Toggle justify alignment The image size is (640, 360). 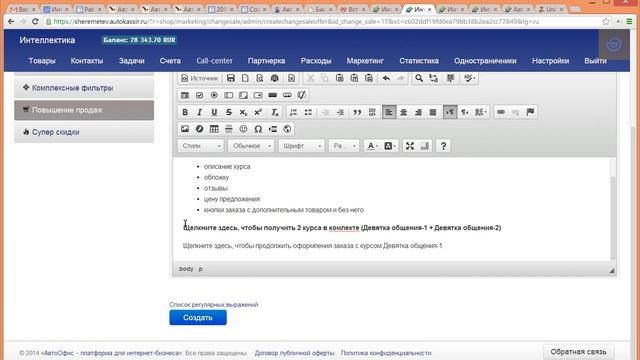click(x=433, y=112)
